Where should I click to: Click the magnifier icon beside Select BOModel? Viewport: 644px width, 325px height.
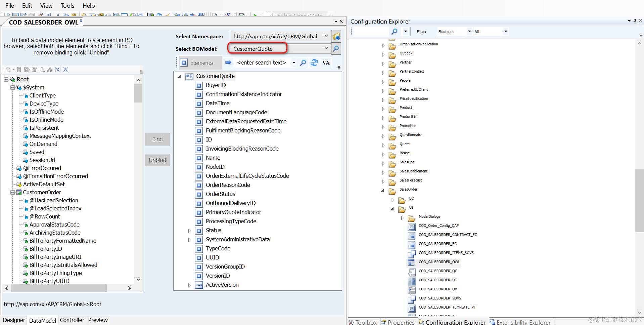[x=336, y=49]
